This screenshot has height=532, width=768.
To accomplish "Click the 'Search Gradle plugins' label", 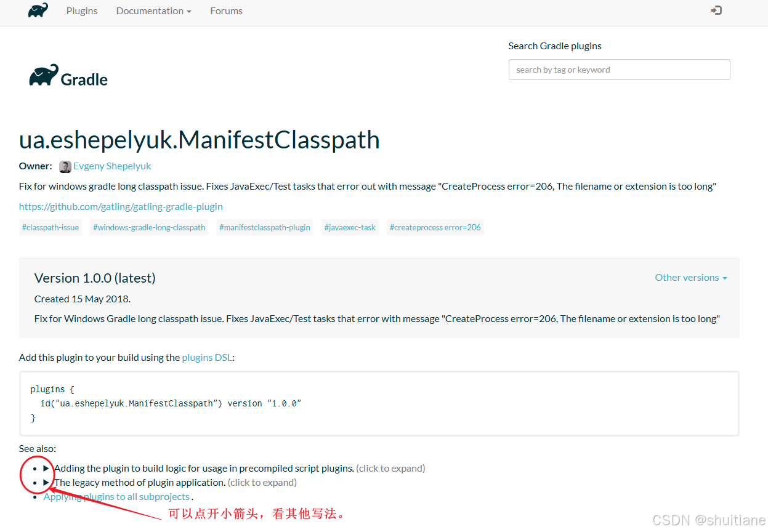I will tap(555, 46).
